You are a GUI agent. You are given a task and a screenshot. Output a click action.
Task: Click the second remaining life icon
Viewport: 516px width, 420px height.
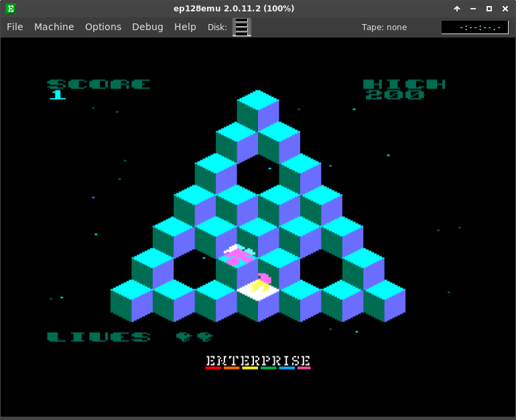pos(205,336)
